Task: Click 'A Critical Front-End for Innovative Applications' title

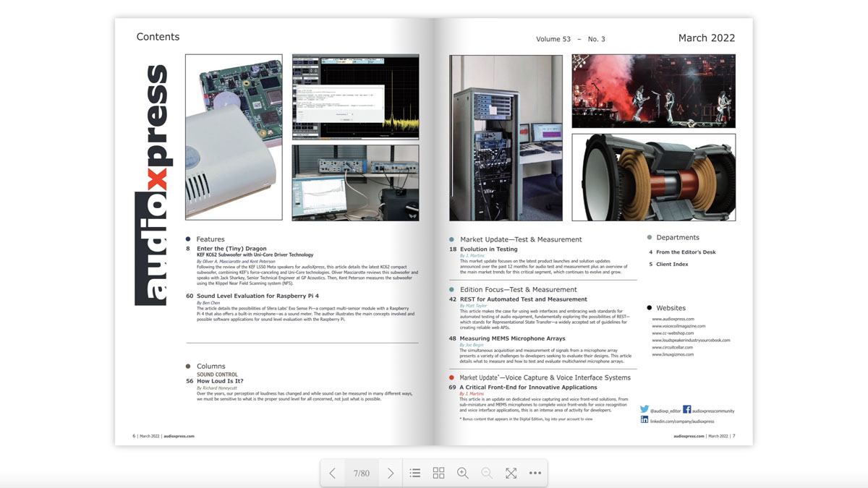Action: (x=528, y=388)
